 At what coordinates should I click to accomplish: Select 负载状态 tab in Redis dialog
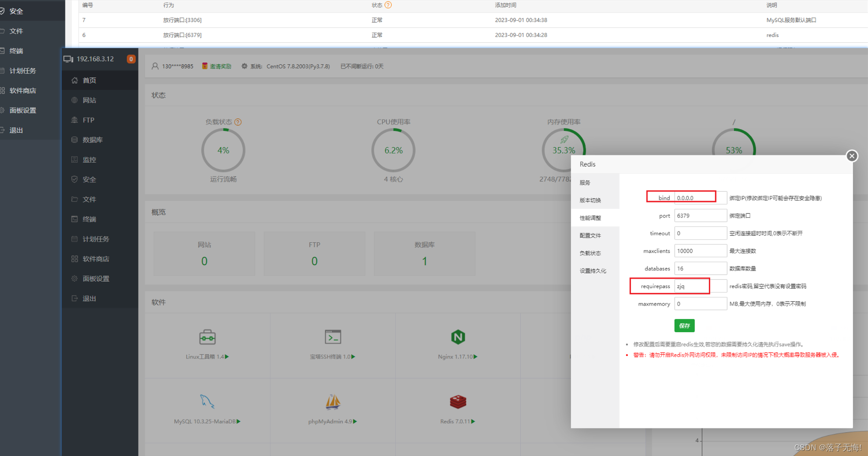pos(595,253)
